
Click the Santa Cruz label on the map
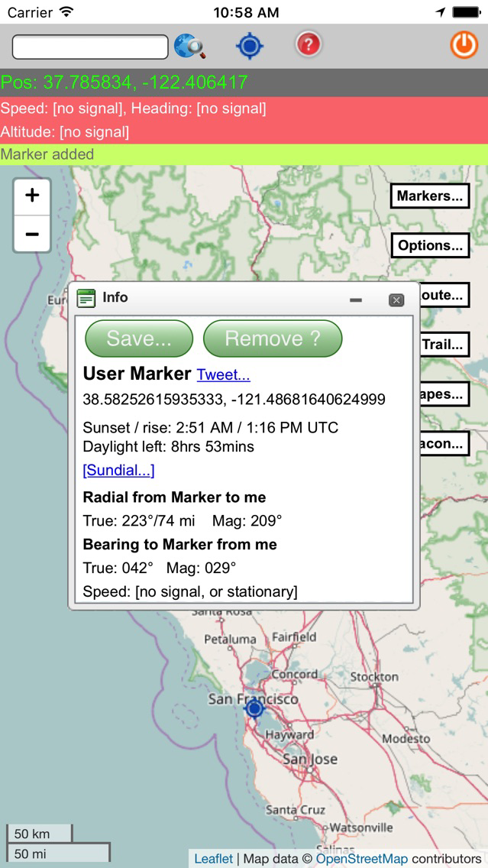point(295,810)
